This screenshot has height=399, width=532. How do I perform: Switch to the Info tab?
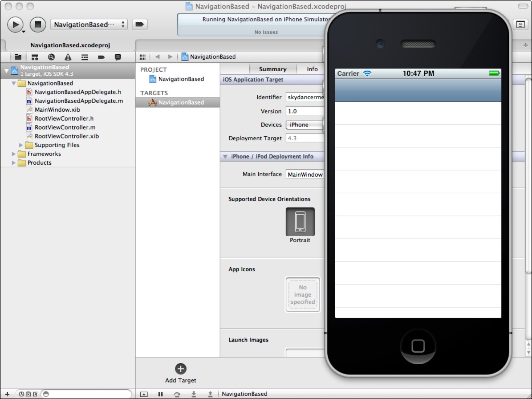tap(312, 69)
